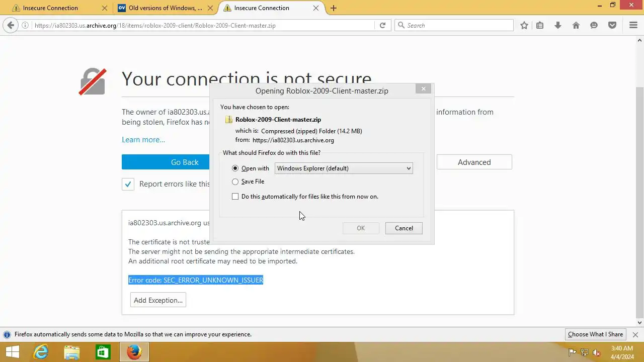Close the Old versions of Windows tab
This screenshot has width=644, height=362.
tap(210, 8)
